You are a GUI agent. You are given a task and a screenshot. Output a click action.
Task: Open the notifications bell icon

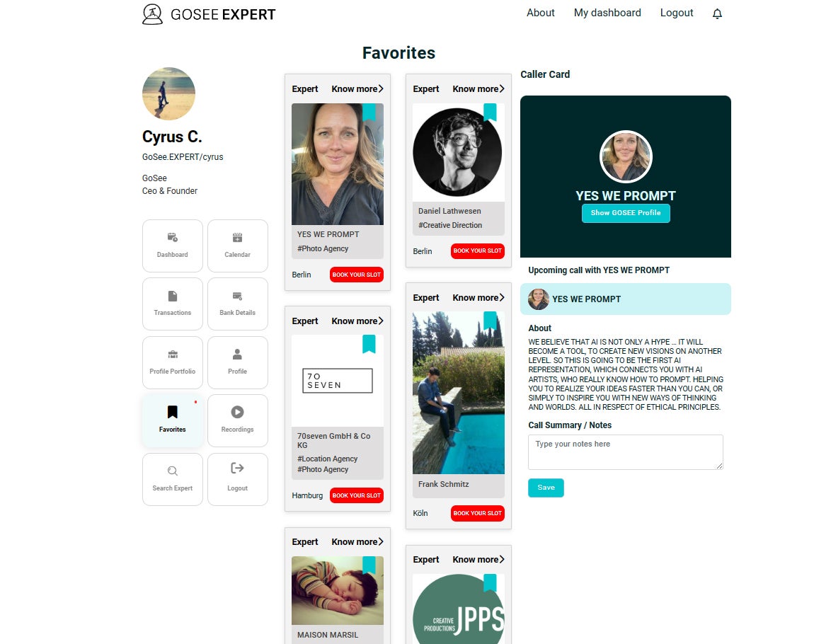(717, 13)
